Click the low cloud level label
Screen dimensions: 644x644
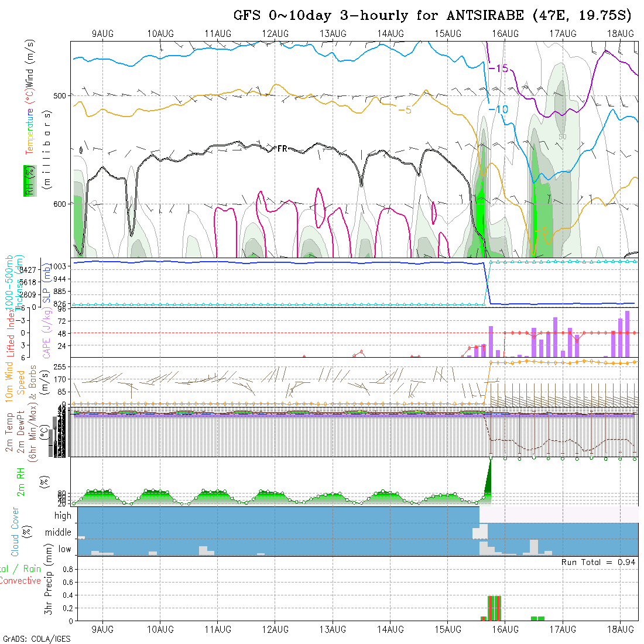pyautogui.click(x=64, y=549)
